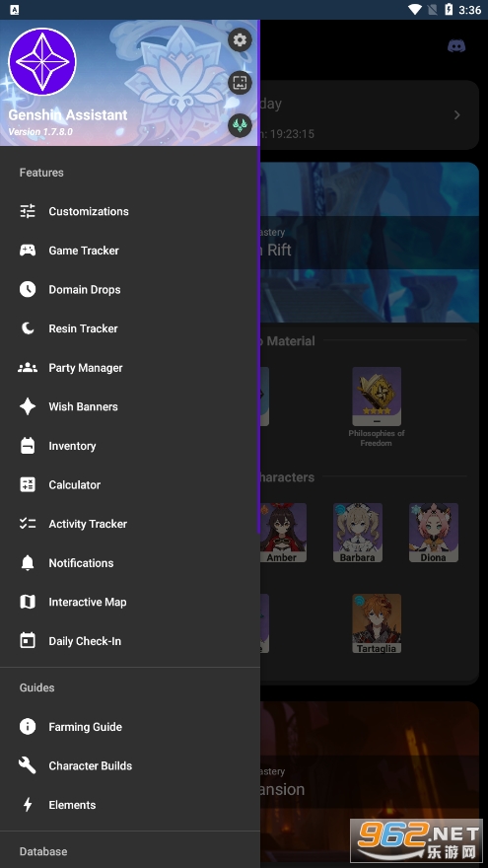Tap the Customizations sliders icon
The width and height of the screenshot is (488, 868).
point(28,211)
